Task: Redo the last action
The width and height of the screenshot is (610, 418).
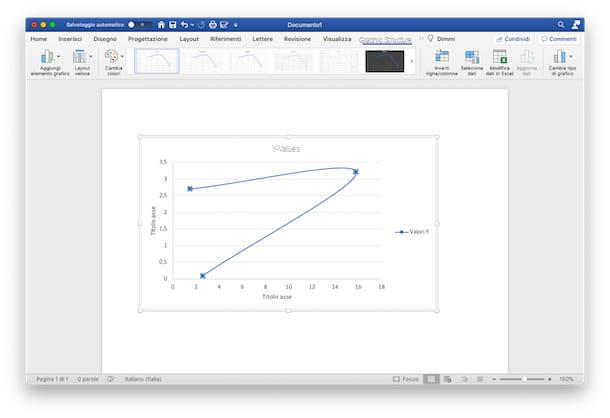Action: click(201, 25)
